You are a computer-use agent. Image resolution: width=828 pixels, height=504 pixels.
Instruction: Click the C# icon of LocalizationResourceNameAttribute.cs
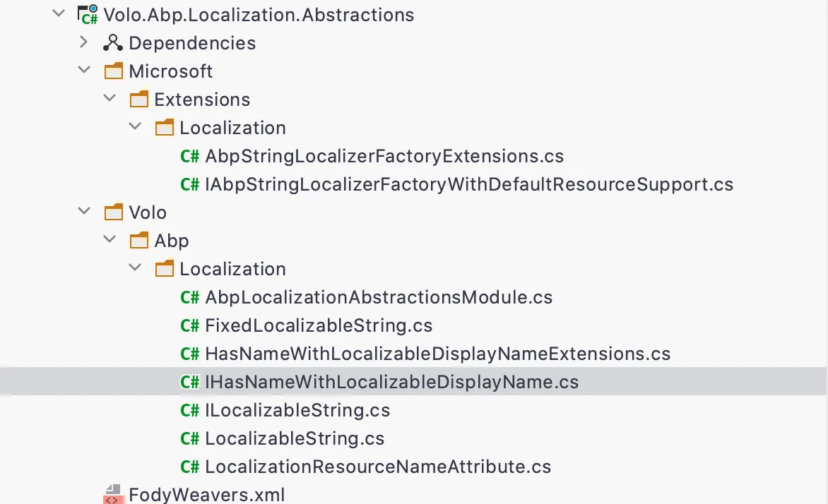[x=189, y=467]
